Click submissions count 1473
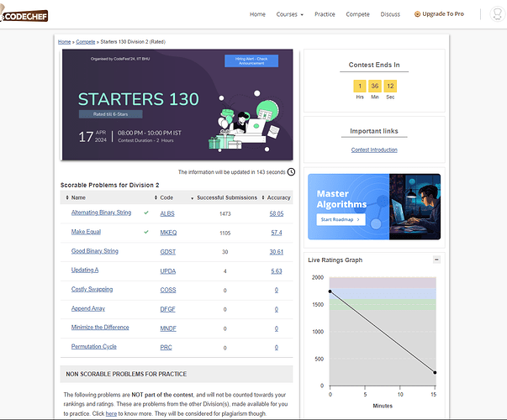Image resolution: width=507 pixels, height=420 pixels. coord(225,214)
